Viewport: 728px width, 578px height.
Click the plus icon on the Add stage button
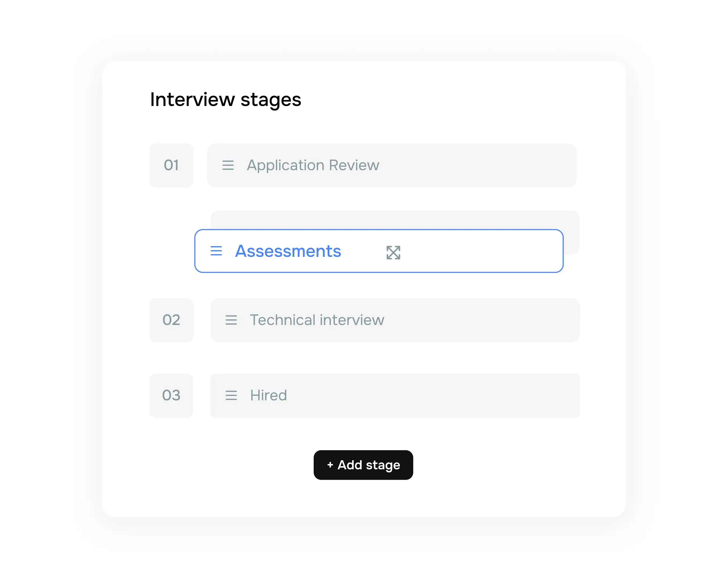pyautogui.click(x=330, y=465)
